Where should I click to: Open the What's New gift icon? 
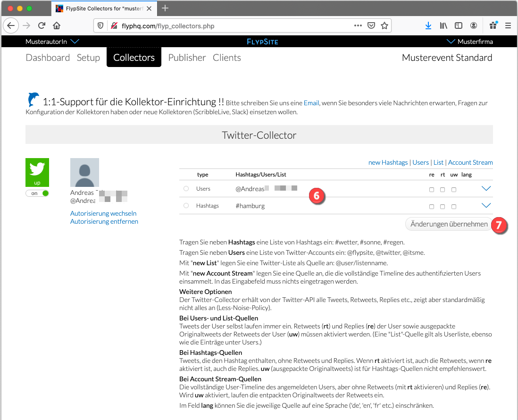493,25
